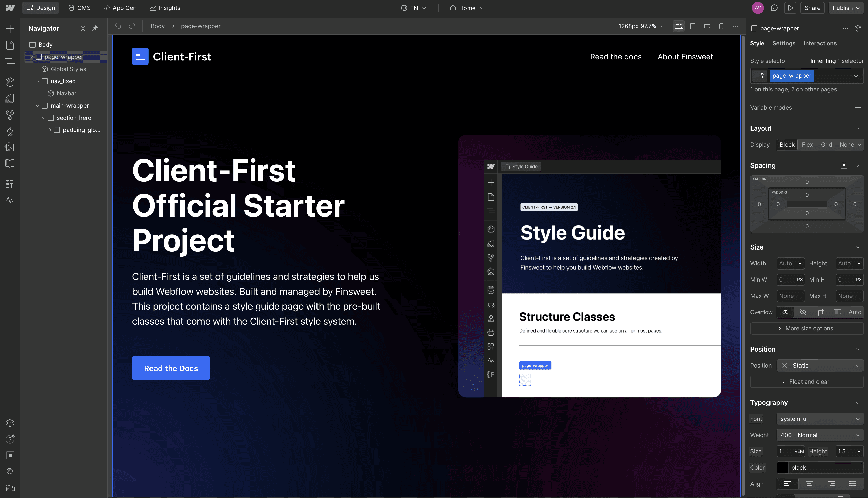Click the Min W input field
The width and height of the screenshot is (868, 498).
[x=790, y=280]
